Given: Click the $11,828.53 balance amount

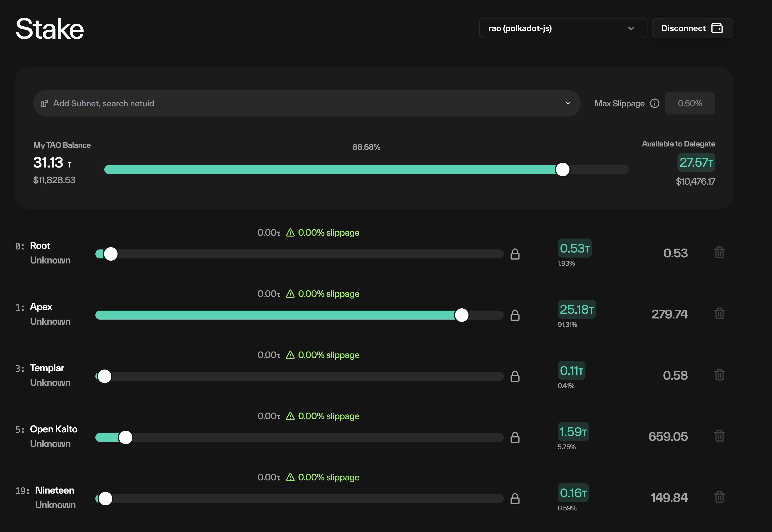Looking at the screenshot, I should pyautogui.click(x=54, y=180).
